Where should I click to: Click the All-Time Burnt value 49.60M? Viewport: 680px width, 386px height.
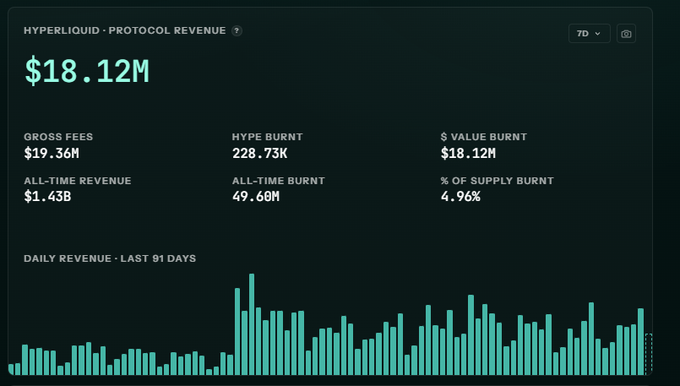coord(255,196)
